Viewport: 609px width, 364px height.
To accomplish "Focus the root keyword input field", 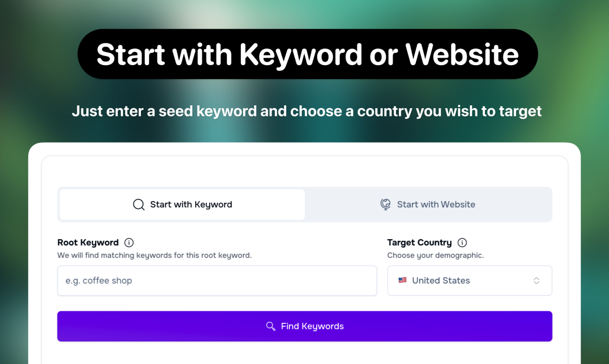I will [x=217, y=281].
